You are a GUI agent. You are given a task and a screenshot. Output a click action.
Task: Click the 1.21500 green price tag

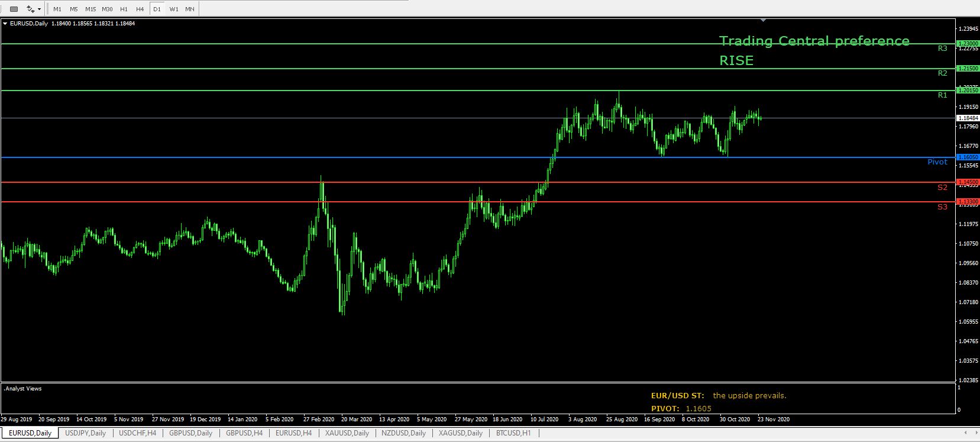968,69
